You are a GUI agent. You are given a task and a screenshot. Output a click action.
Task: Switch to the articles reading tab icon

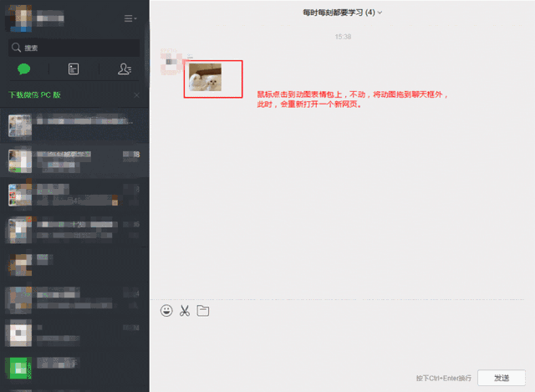click(74, 69)
